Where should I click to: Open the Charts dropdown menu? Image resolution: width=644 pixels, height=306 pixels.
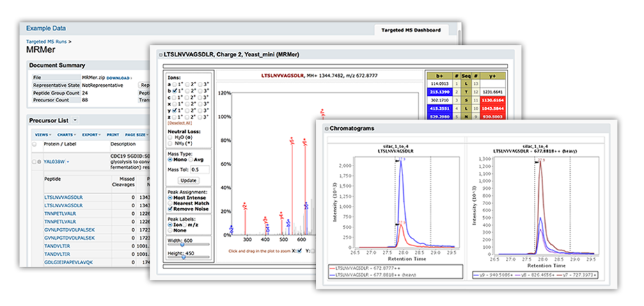point(65,134)
